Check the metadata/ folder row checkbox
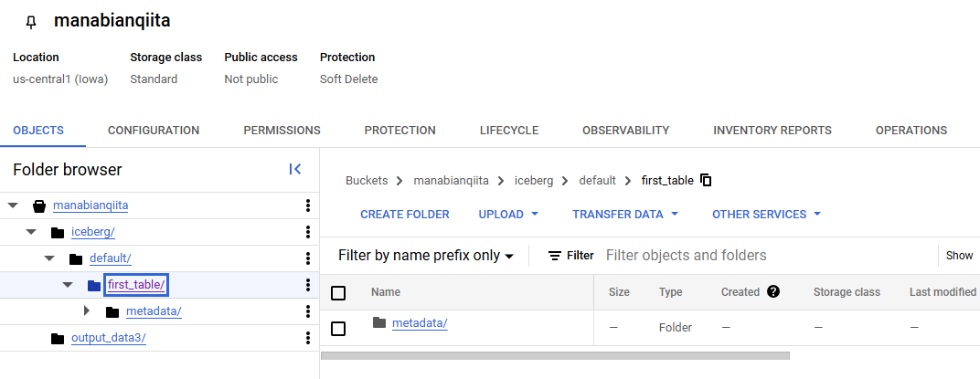The image size is (980, 379). [x=338, y=328]
